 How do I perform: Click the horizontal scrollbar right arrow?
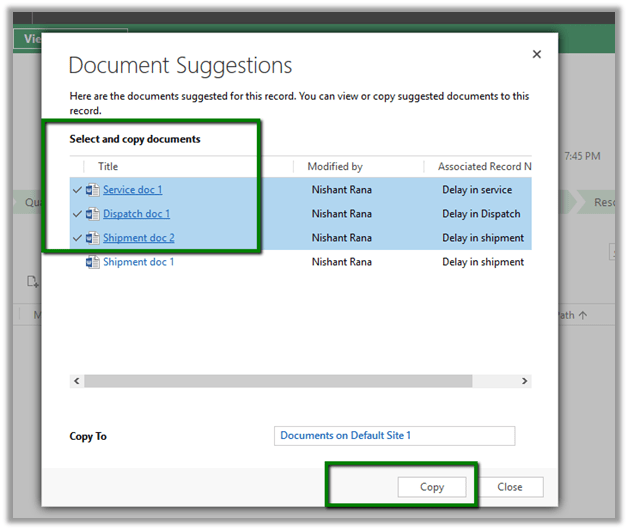(x=524, y=381)
